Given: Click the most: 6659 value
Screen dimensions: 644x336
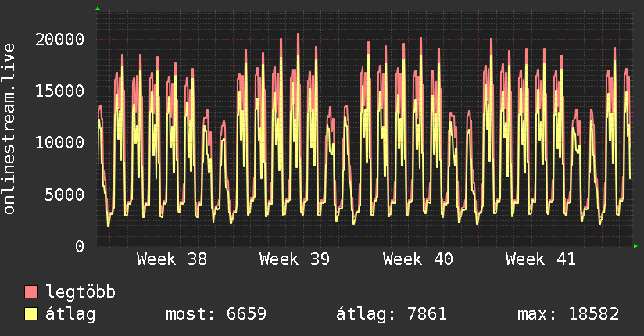Looking at the screenshot, I should [x=216, y=314].
